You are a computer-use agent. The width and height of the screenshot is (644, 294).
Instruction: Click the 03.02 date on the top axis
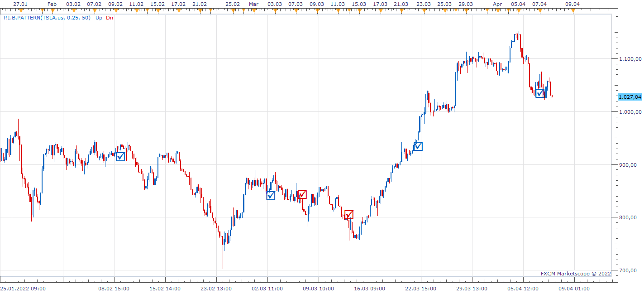coord(73,4)
